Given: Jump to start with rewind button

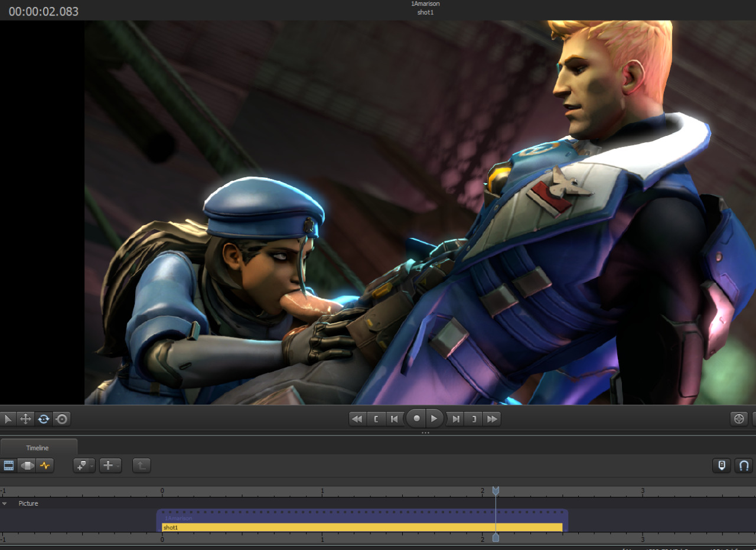Looking at the screenshot, I should tap(357, 419).
